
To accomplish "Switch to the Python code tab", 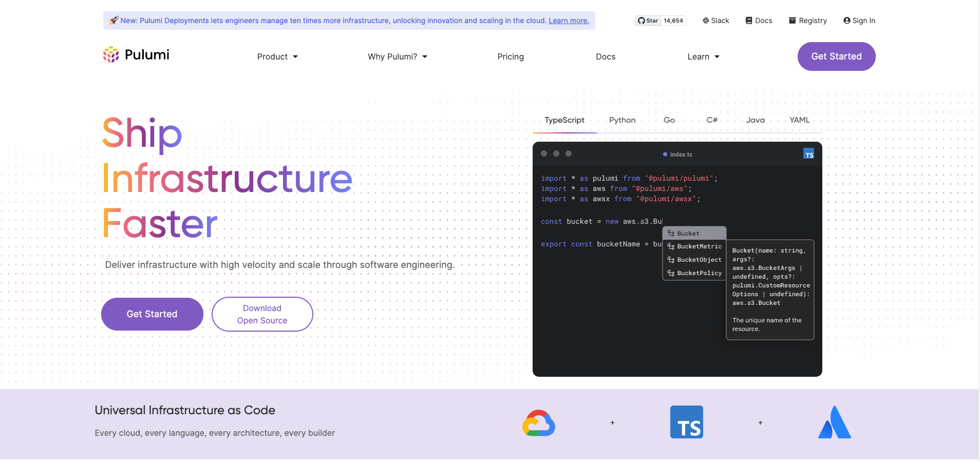I will pos(621,120).
